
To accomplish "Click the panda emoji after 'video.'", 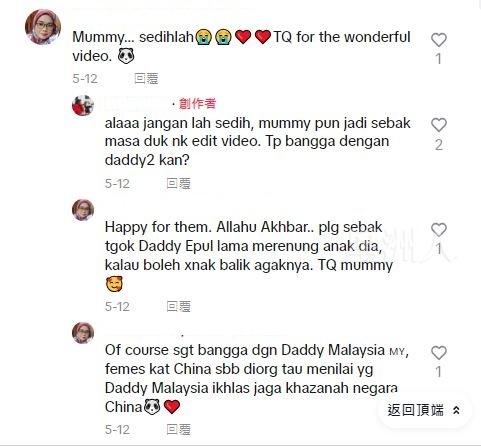I will click(x=126, y=56).
